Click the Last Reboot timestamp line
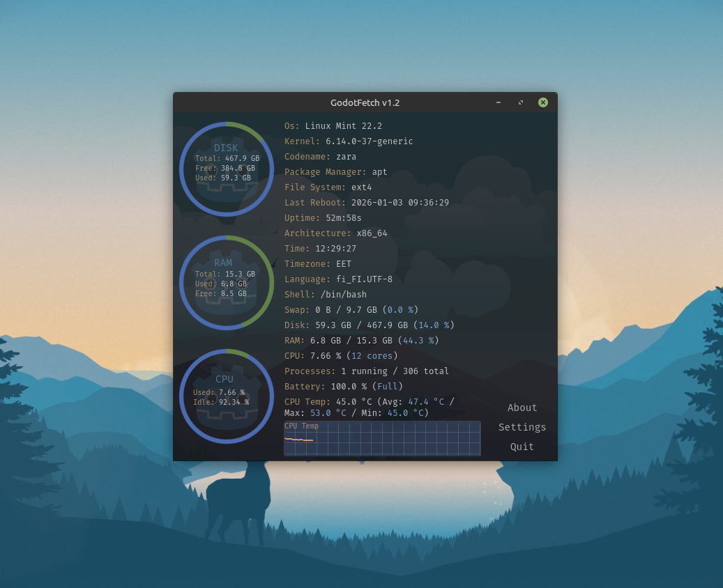This screenshot has width=723, height=588. coord(367,202)
